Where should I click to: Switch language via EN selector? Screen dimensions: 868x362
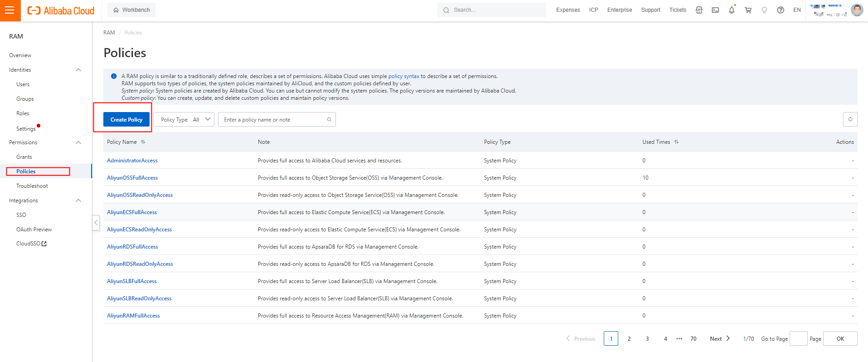point(797,10)
